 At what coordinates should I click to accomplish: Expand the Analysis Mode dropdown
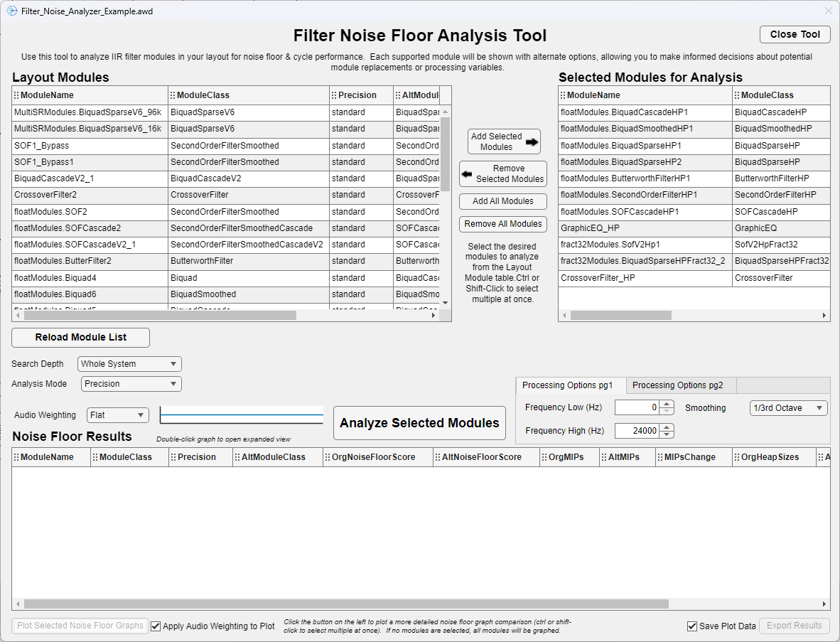tap(131, 384)
